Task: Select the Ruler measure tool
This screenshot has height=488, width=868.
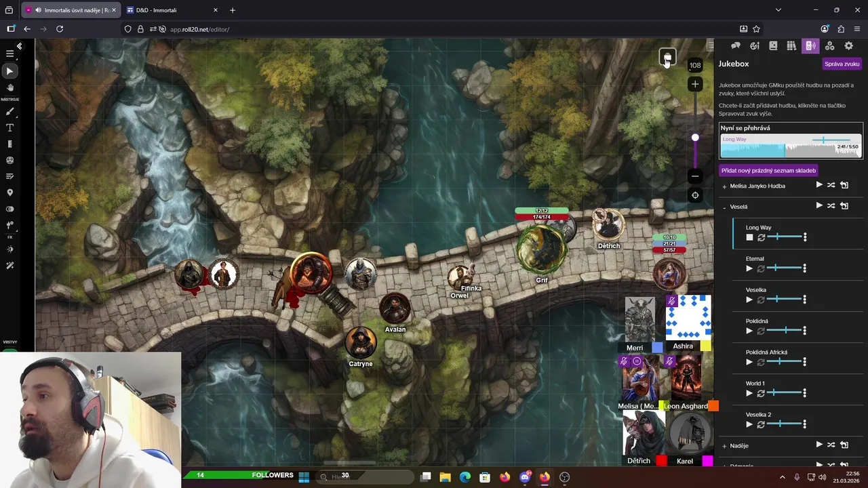Action: click(9, 144)
